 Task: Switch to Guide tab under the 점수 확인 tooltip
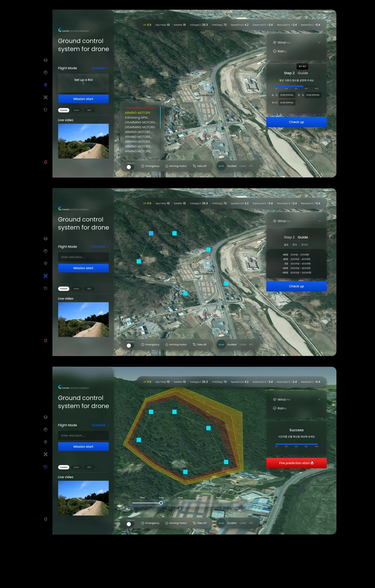tap(303, 73)
